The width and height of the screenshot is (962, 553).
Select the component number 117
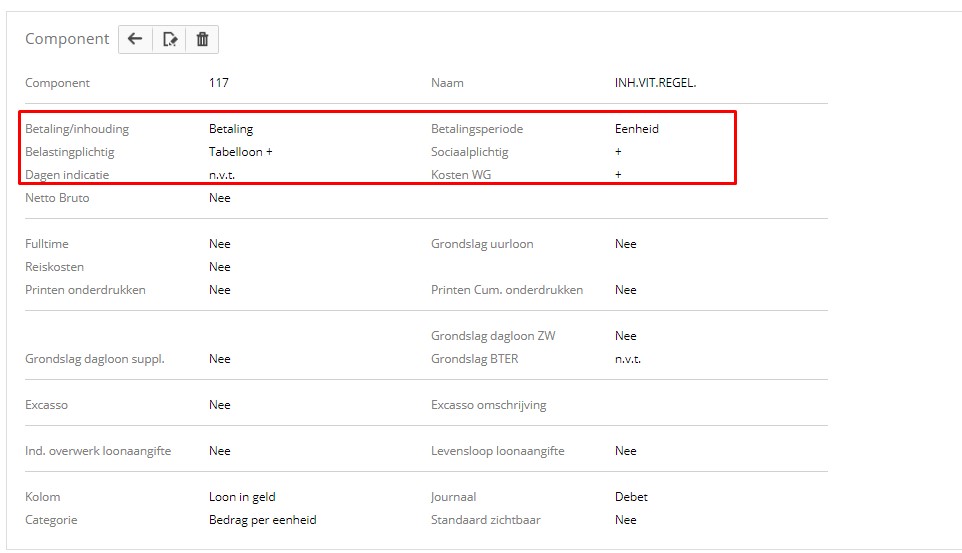219,83
